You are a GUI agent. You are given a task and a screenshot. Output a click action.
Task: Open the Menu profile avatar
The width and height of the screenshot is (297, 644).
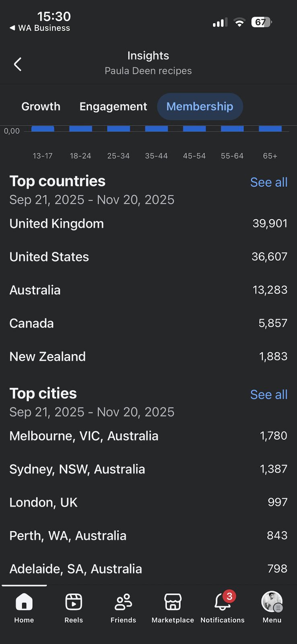click(x=272, y=602)
